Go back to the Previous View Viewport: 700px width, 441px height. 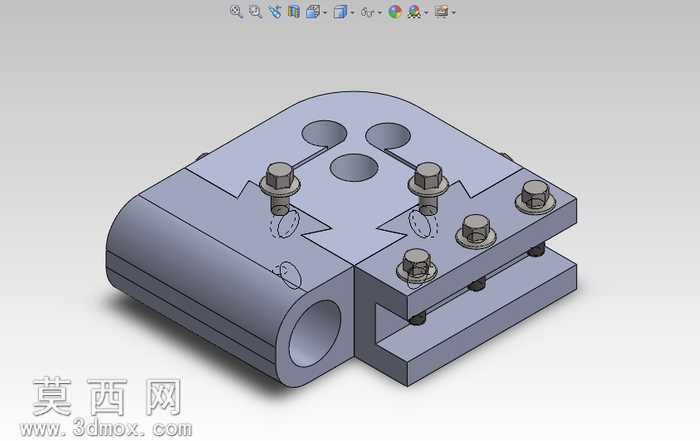pyautogui.click(x=275, y=12)
